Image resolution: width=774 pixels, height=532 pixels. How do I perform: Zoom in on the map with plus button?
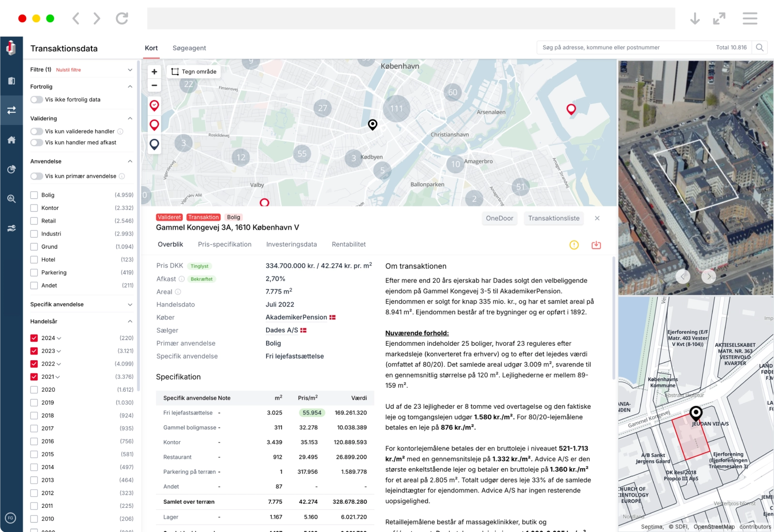(154, 71)
